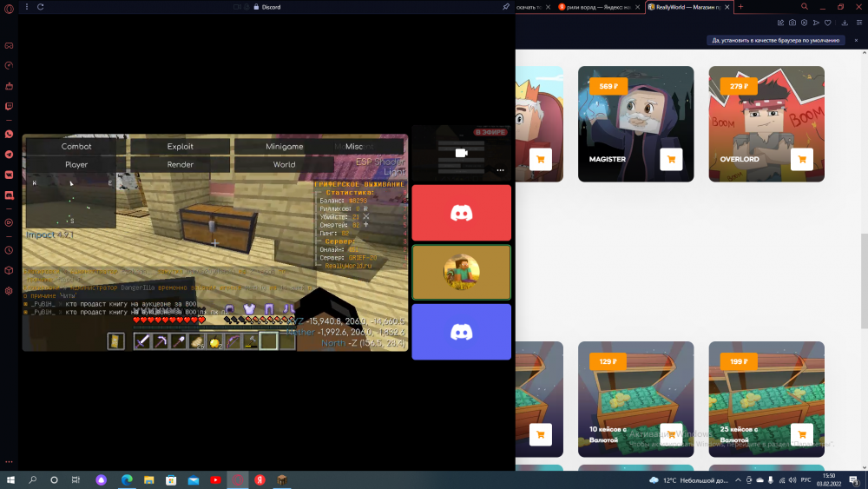Pin the Discord sidebar panel

505,7
